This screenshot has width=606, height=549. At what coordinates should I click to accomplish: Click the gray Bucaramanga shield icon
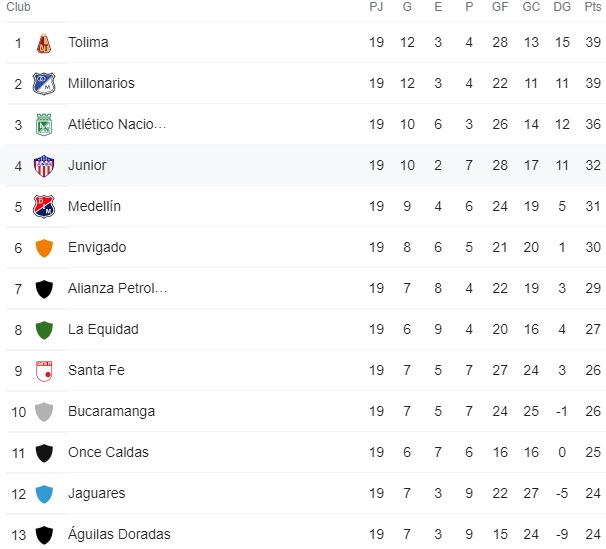point(44,412)
